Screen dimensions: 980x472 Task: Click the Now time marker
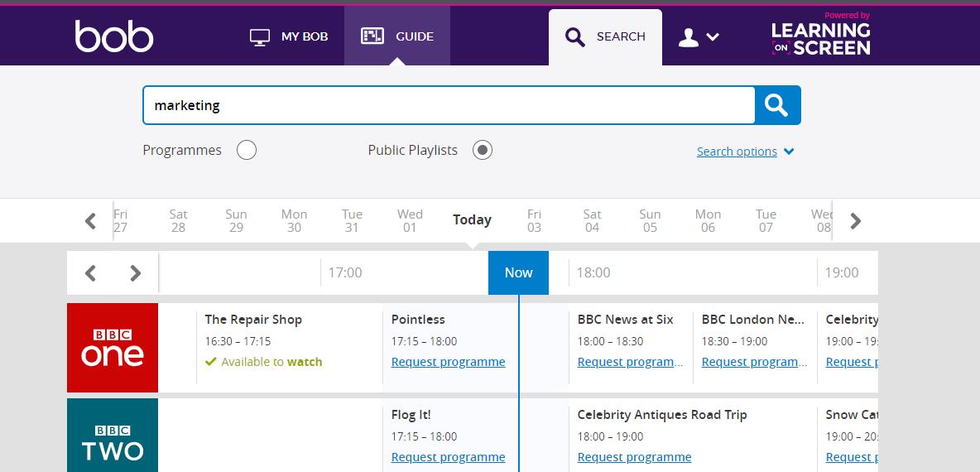tap(518, 272)
